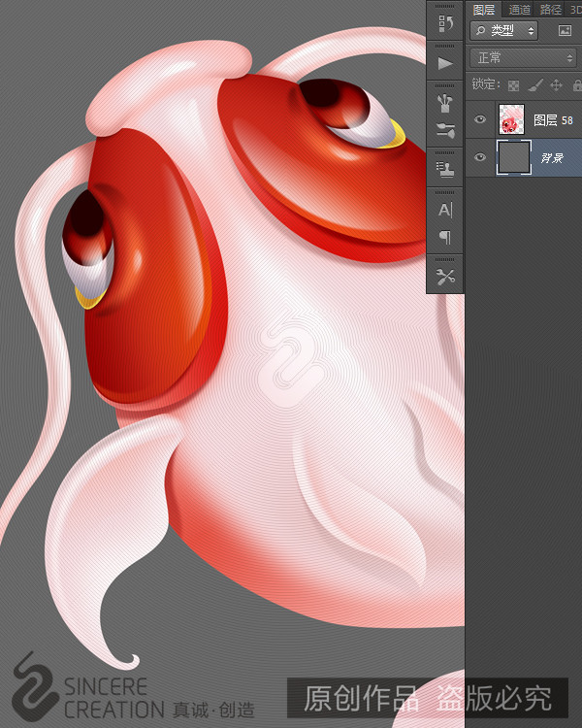The width and height of the screenshot is (582, 728).
Task: Open the Tool Presets wrench icon
Action: 445,278
